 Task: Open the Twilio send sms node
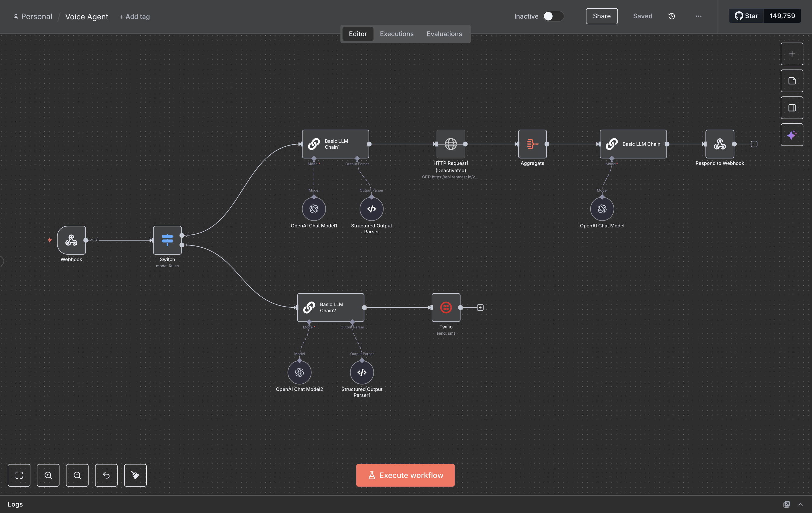[x=446, y=307]
